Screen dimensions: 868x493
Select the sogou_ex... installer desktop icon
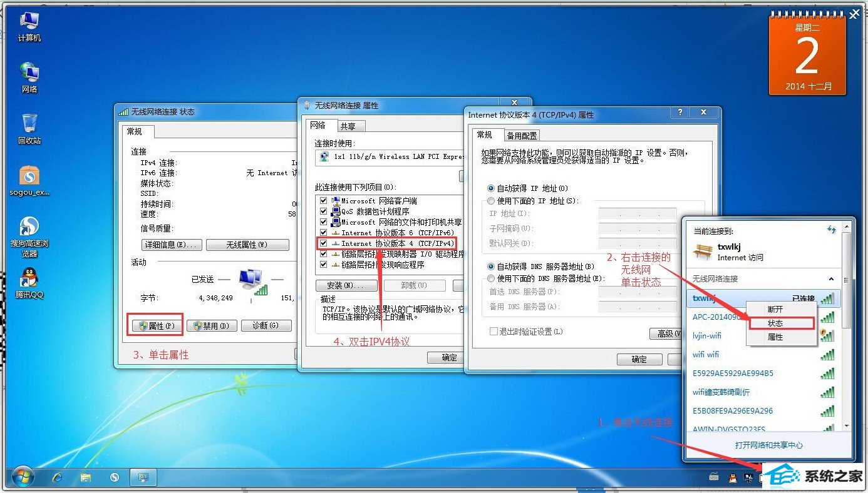pyautogui.click(x=29, y=181)
